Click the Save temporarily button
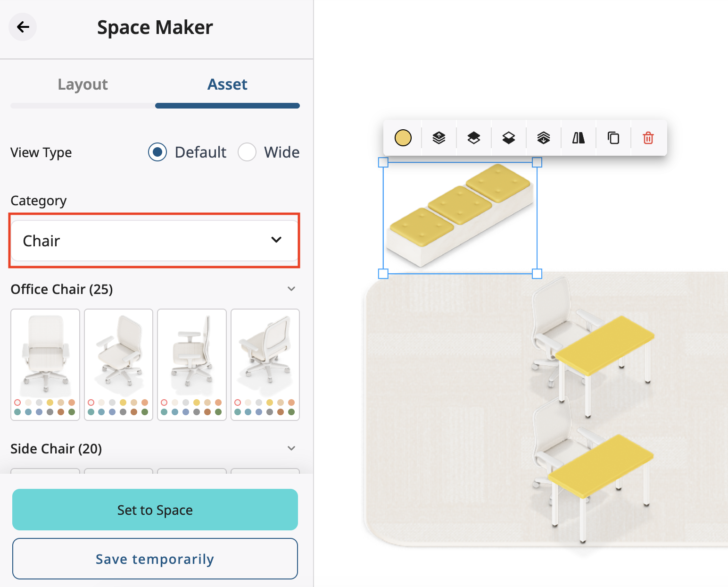The image size is (728, 587). pyautogui.click(x=155, y=559)
